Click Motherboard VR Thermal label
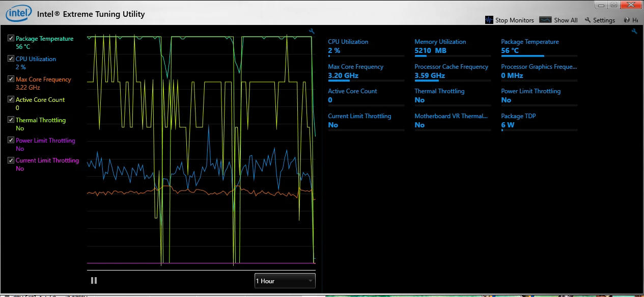The image size is (644, 297). point(451,116)
